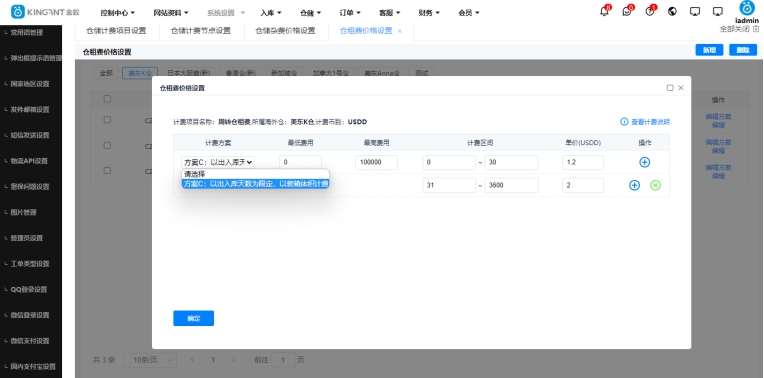Maximize the 仓租费价格设置 dialog
Screen dimensions: 764x378
(x=670, y=88)
